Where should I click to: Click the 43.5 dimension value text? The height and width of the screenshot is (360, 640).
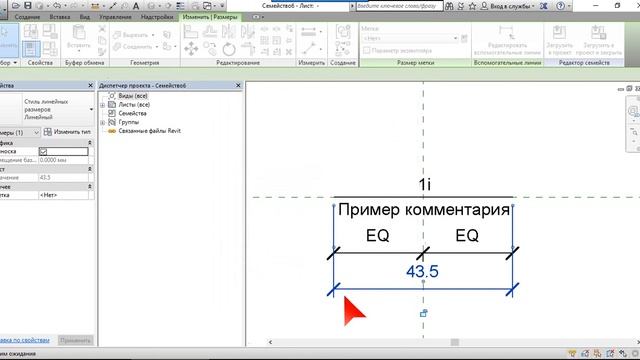tap(422, 271)
